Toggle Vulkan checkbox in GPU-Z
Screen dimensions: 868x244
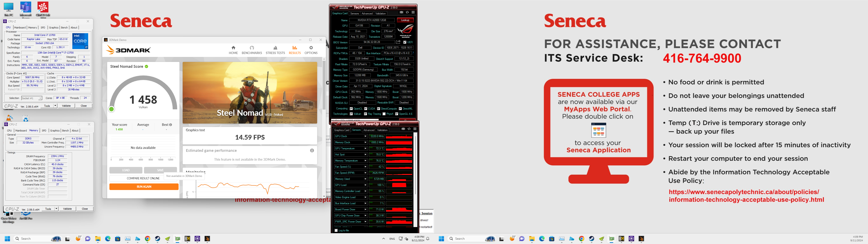coord(351,114)
